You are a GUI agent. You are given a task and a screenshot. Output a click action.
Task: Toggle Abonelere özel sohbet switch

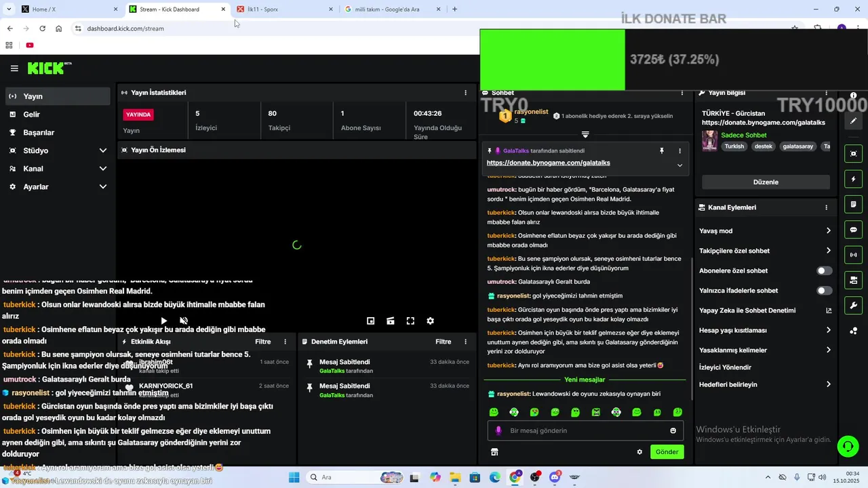[x=824, y=270]
